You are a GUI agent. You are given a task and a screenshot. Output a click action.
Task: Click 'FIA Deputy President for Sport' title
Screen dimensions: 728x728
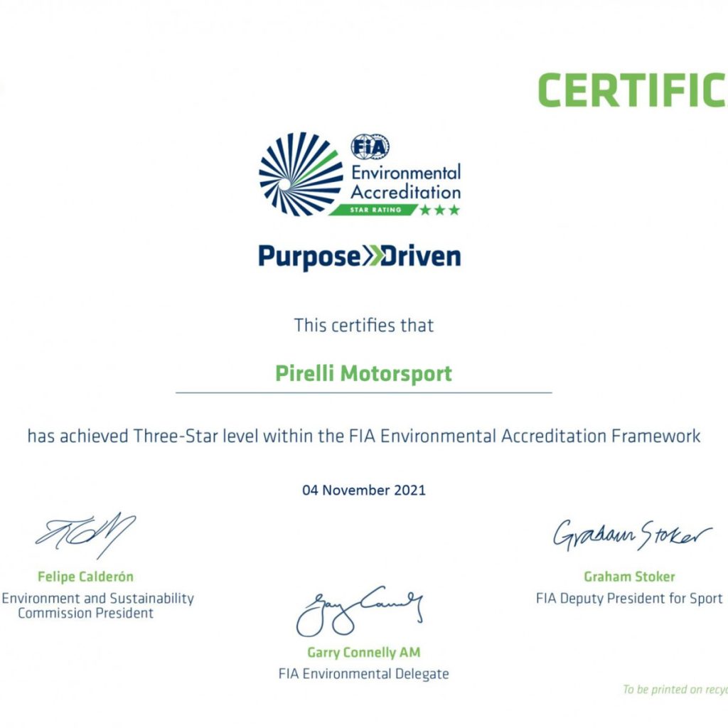tap(630, 599)
